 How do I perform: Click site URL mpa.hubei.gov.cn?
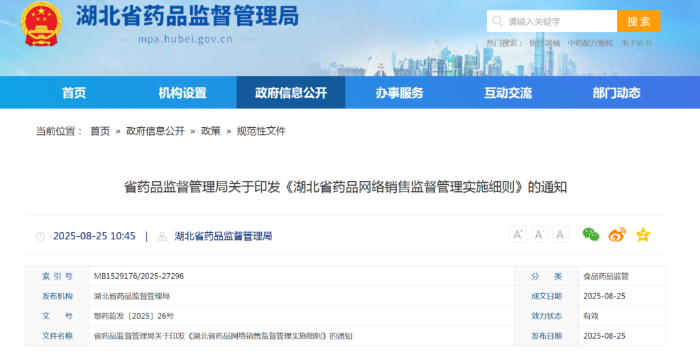185,39
